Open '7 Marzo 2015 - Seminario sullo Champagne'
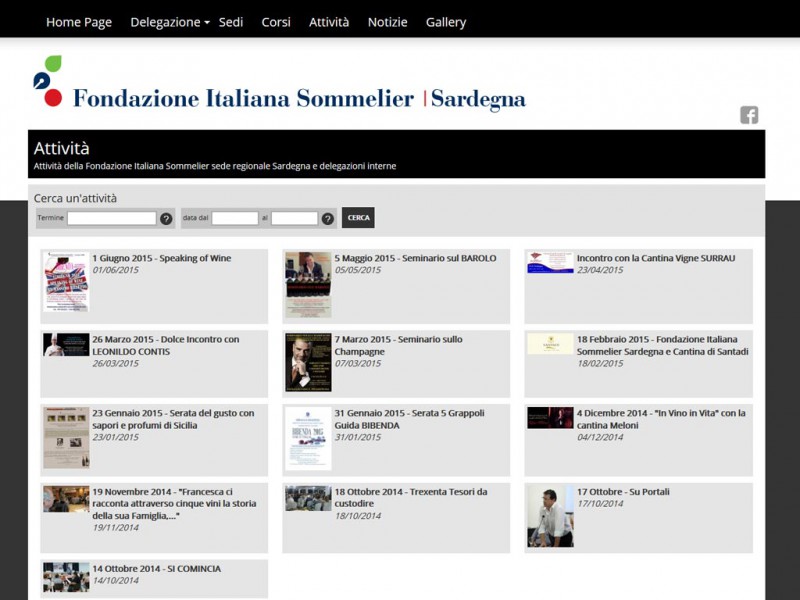The image size is (800, 600). (398, 345)
